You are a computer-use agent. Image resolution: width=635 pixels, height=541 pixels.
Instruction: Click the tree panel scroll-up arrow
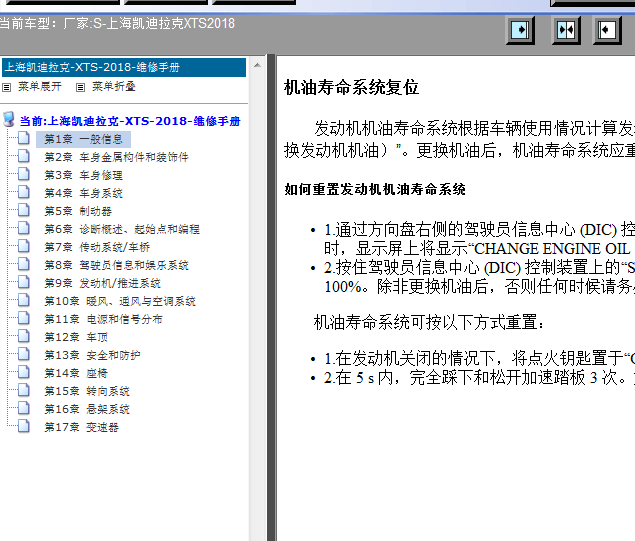257,65
